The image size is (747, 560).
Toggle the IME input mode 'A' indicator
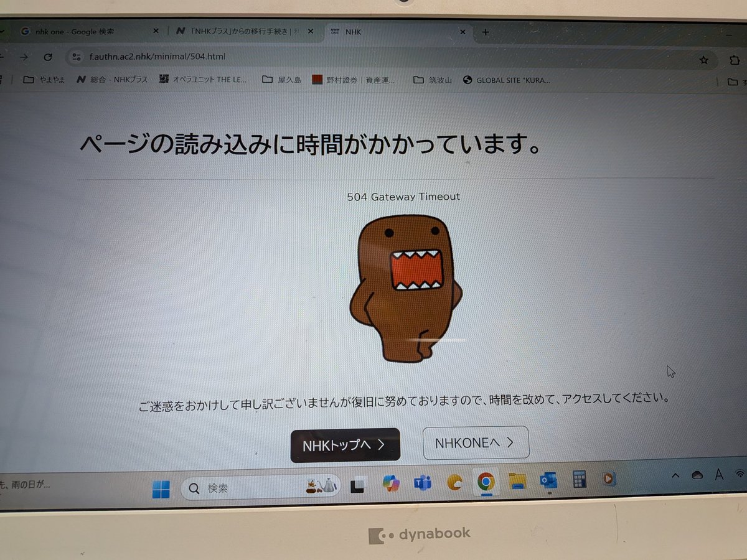pyautogui.click(x=719, y=475)
